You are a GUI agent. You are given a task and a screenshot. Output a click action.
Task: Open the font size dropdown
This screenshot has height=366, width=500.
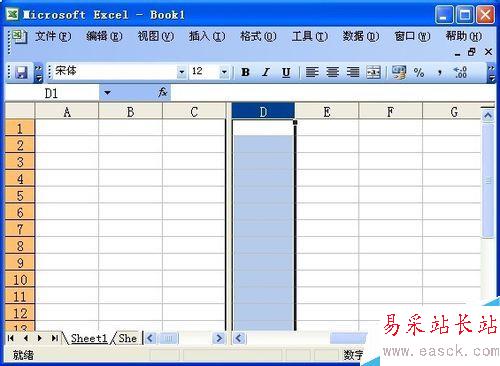click(224, 72)
